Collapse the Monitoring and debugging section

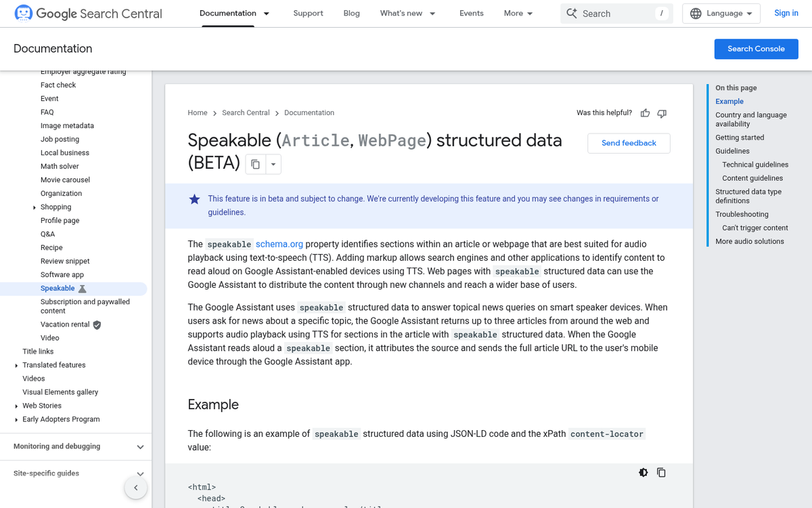140,446
